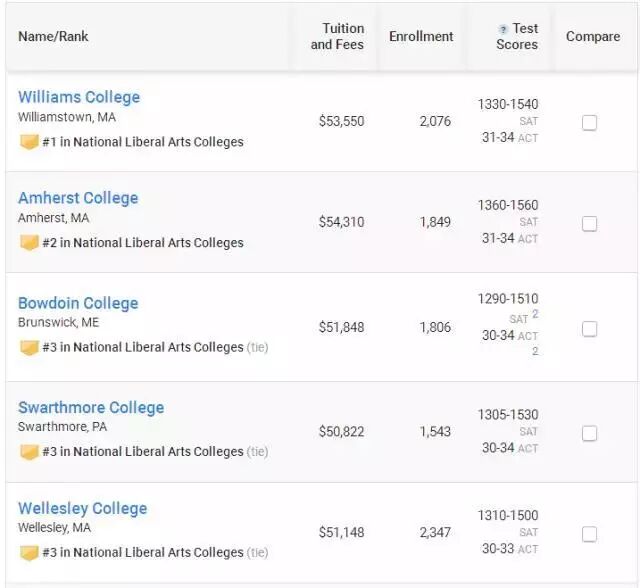Sort by the Name/Rank column header
This screenshot has width=640, height=588.
click(53, 37)
